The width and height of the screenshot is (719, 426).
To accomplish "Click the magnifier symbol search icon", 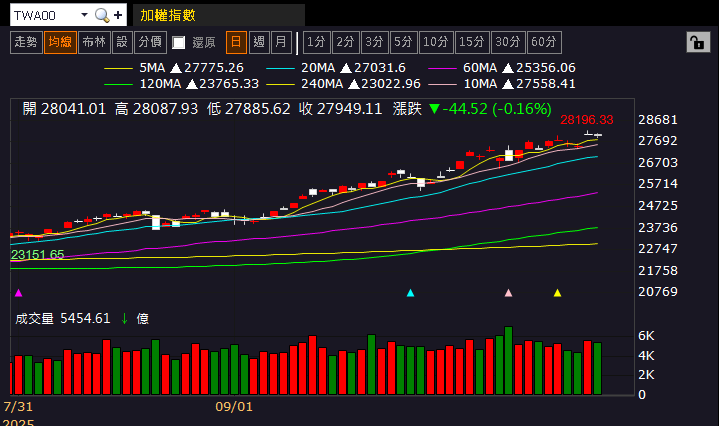I will pos(101,16).
